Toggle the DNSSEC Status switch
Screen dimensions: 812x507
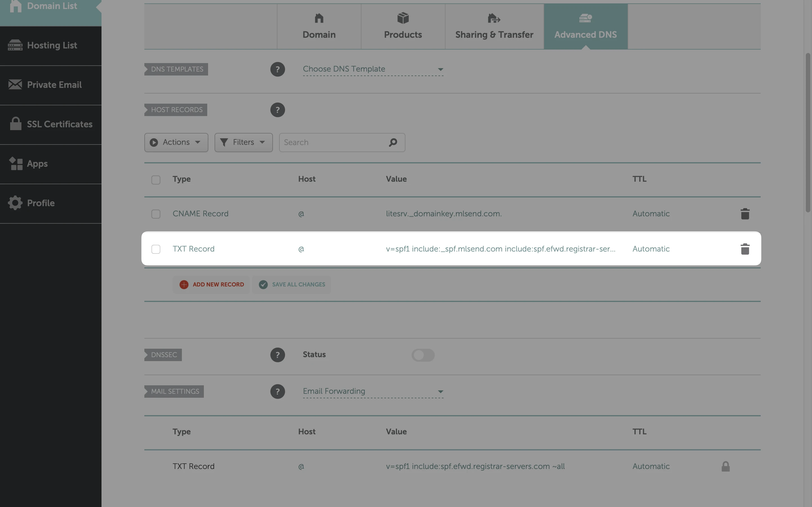pos(423,355)
